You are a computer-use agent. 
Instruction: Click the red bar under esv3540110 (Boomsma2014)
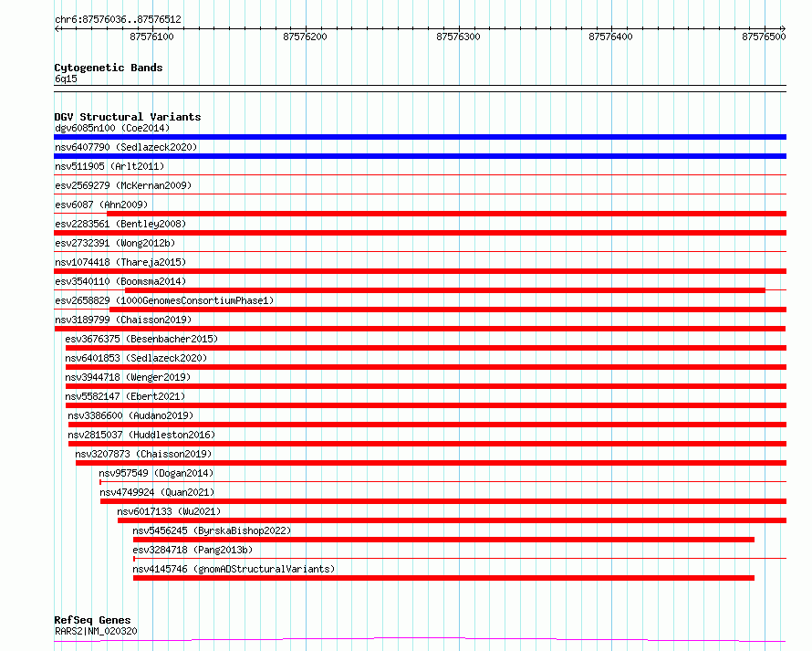[445, 290]
